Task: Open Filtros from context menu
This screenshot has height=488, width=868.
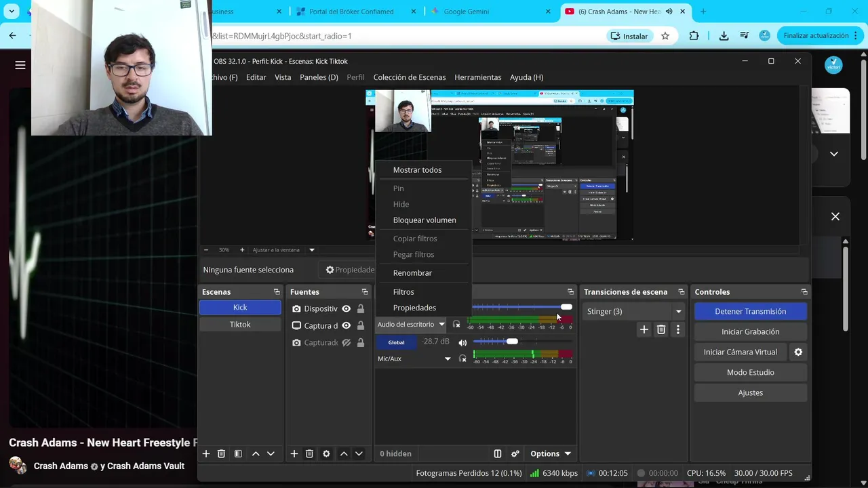Action: coord(403,291)
